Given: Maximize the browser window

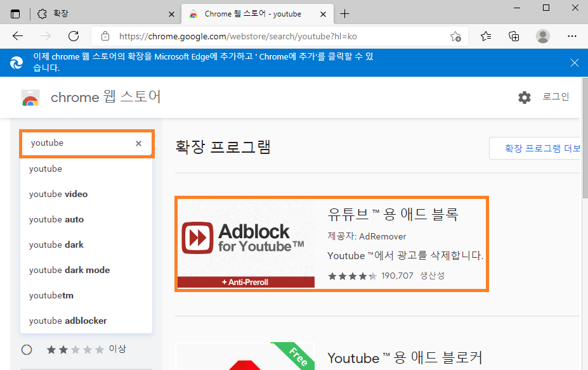Looking at the screenshot, I should tap(546, 8).
